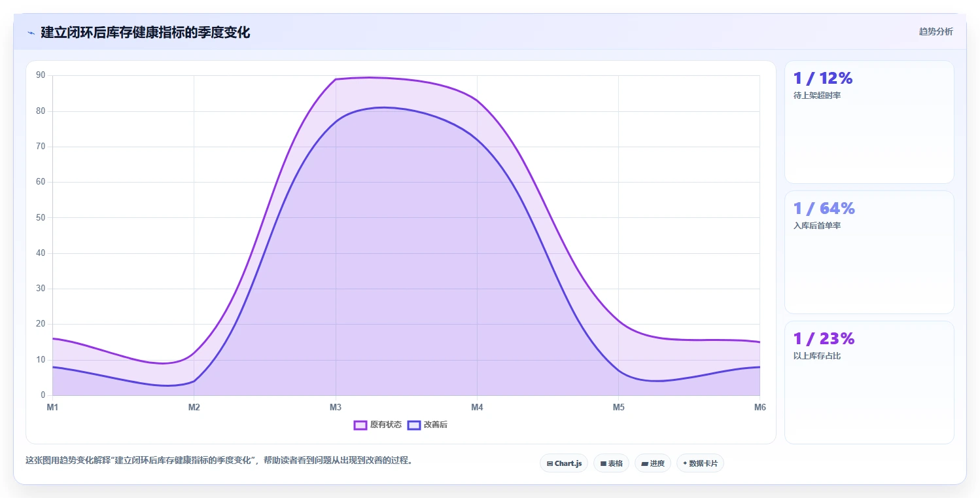Click the 50 y-axis label
This screenshot has width=980, height=498.
[41, 217]
